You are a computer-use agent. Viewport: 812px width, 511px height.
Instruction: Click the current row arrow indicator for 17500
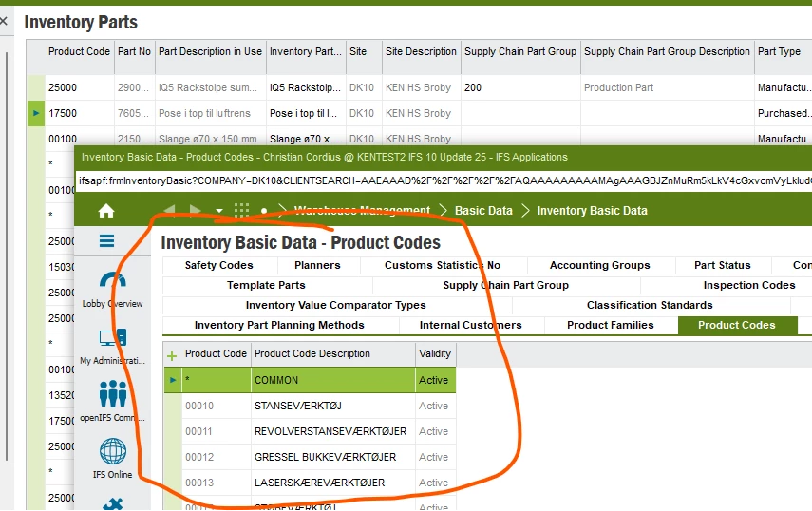click(36, 113)
